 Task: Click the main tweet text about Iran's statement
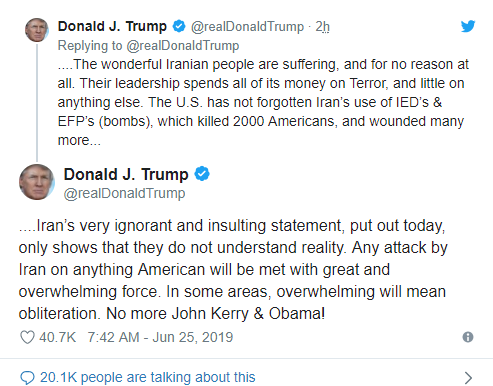point(233,269)
